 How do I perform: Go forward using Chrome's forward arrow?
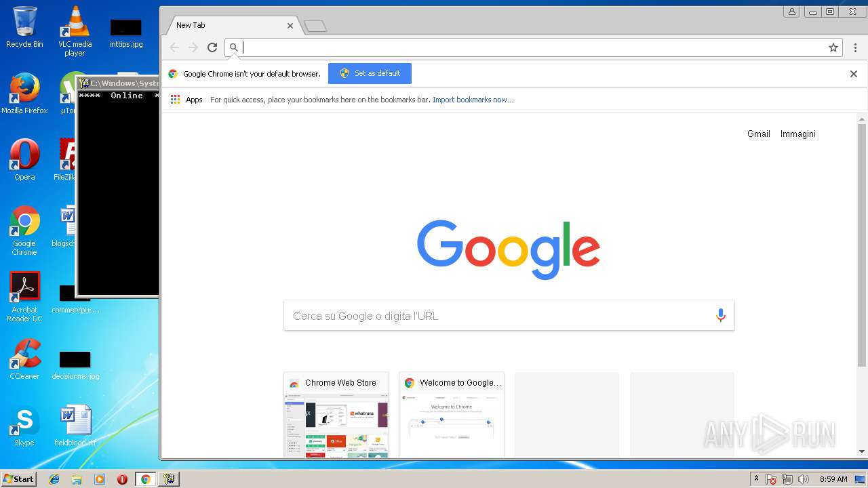193,47
